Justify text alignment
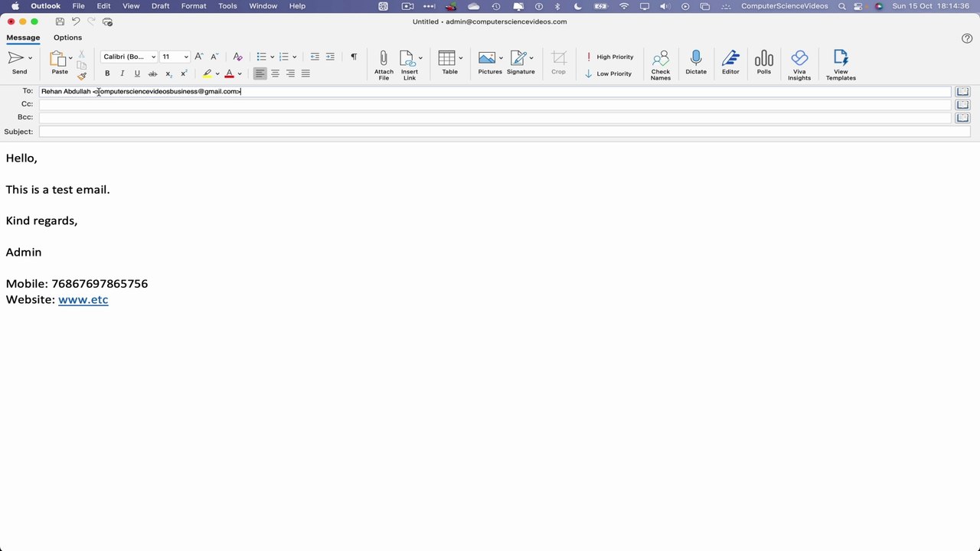This screenshot has height=551, width=980. point(305,73)
